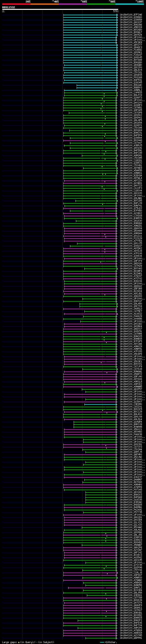
Task: Open hit UniRef100_B7FIA6
Action: pyautogui.click(x=131, y=15)
